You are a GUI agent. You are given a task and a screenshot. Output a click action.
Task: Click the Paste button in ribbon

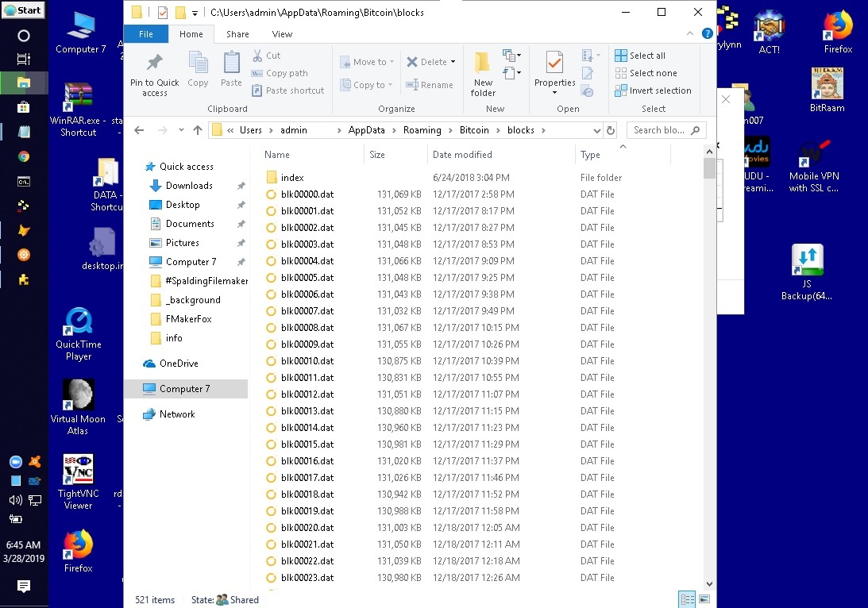231,70
